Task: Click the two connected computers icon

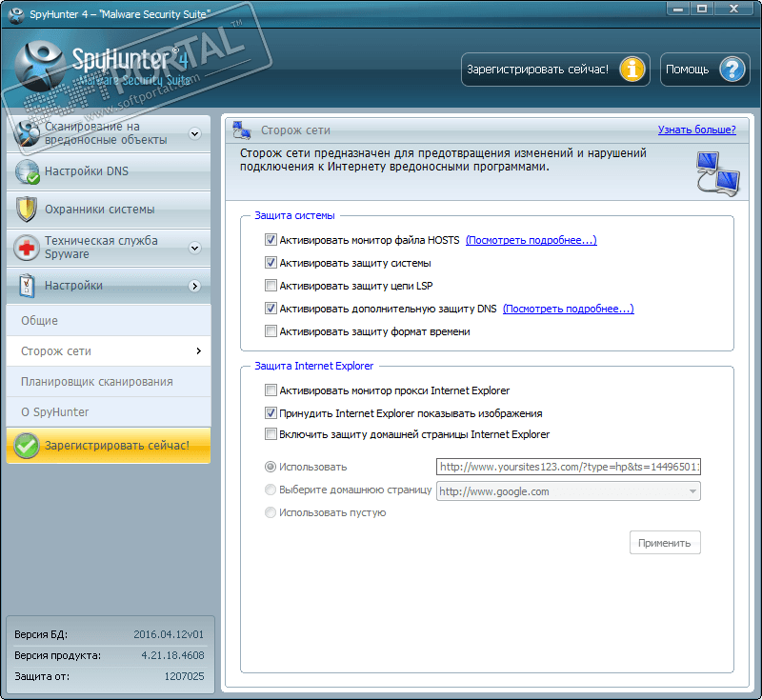Action: (x=717, y=173)
